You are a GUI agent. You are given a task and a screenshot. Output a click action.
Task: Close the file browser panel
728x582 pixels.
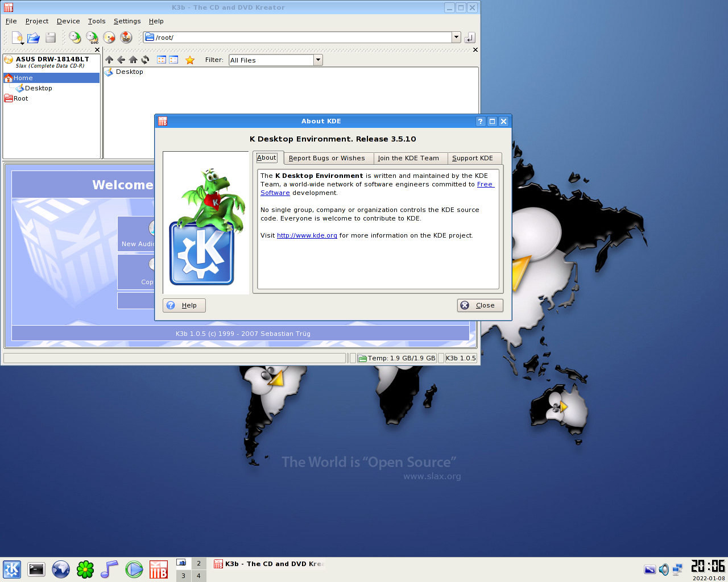[x=475, y=50]
